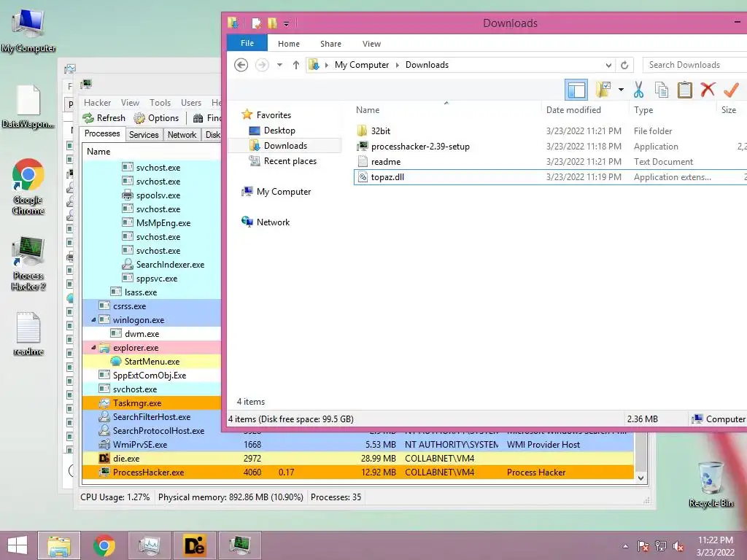
Task: Open the View ribbon tab
Action: tap(371, 44)
